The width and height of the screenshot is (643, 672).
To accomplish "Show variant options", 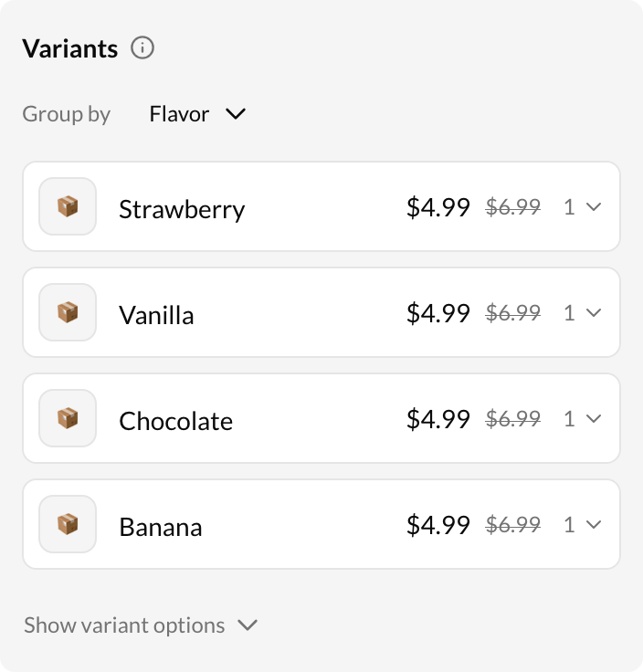I will 141,625.
